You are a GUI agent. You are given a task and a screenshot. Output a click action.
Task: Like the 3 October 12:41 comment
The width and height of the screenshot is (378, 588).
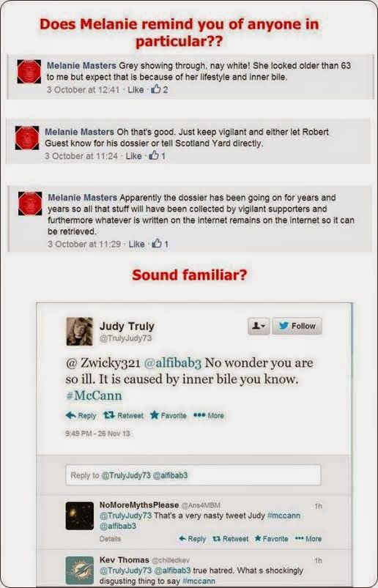[x=136, y=89]
